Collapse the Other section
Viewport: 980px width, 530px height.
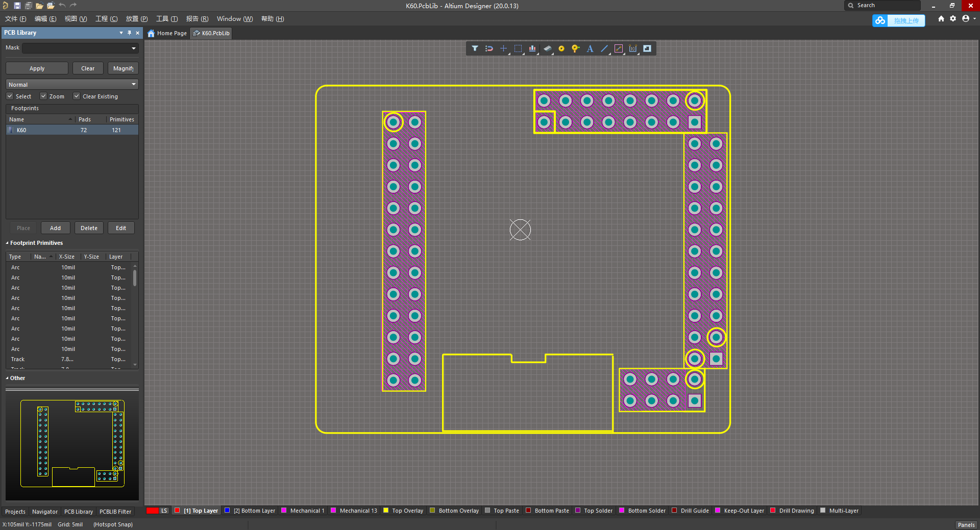7,378
